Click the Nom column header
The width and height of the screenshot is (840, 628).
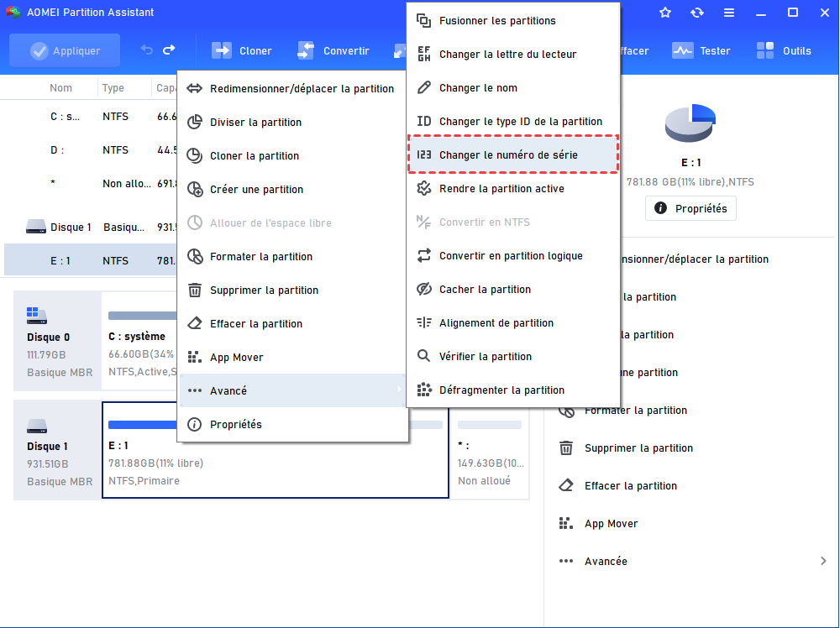pos(61,88)
